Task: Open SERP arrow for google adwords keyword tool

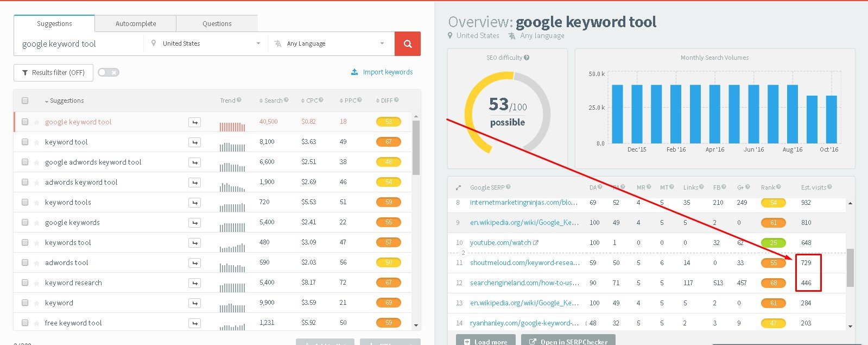Action: (194, 162)
